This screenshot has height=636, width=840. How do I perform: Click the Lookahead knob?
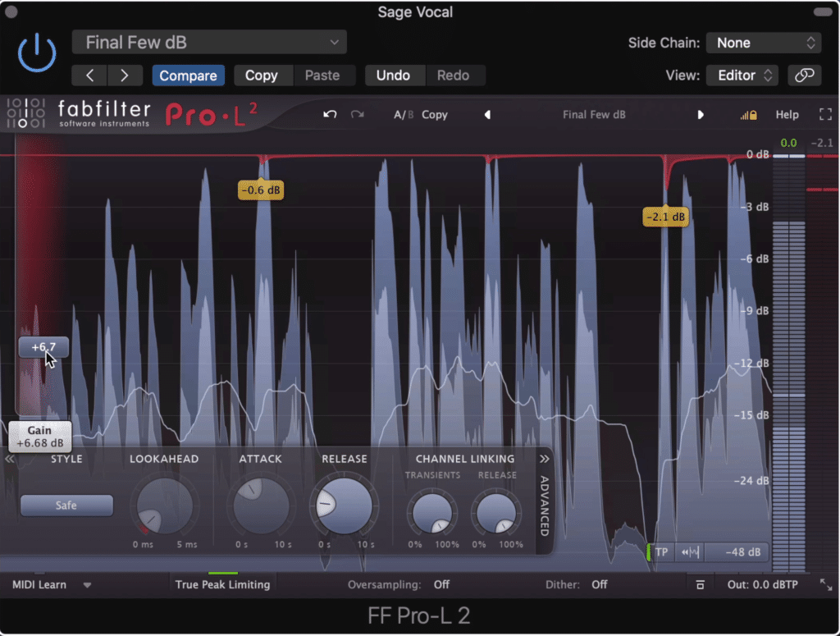tap(164, 506)
